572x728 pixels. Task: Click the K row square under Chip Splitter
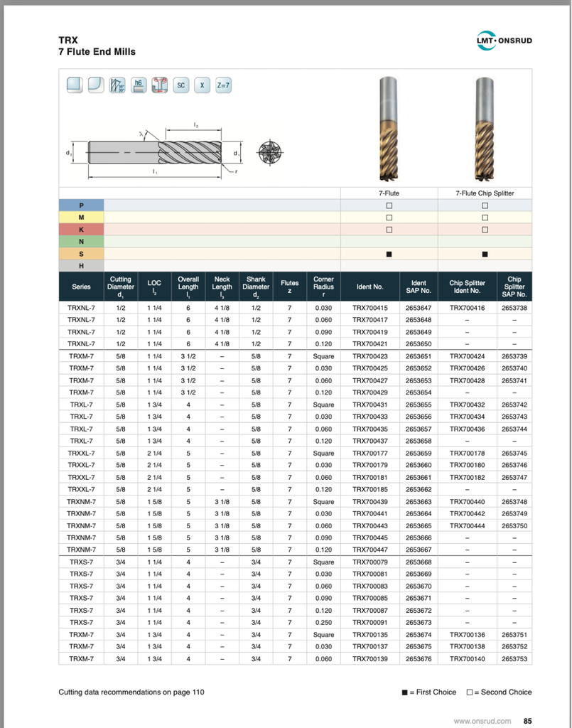(485, 230)
